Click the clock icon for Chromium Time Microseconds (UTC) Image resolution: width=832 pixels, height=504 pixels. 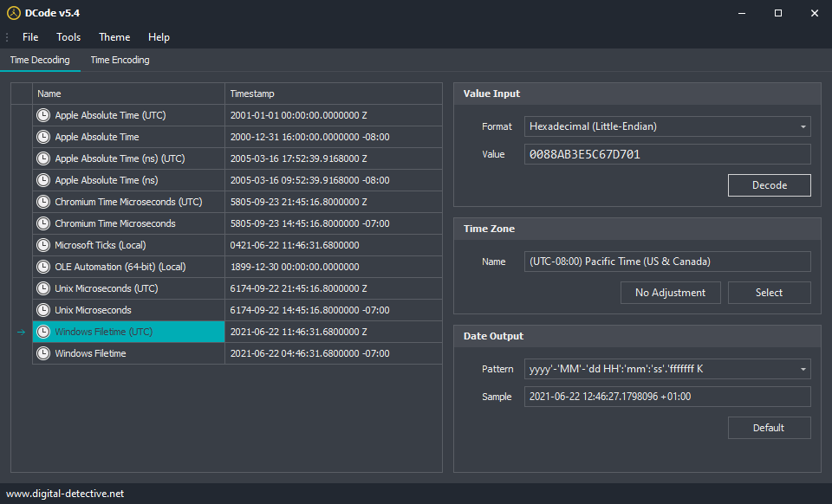pos(43,202)
